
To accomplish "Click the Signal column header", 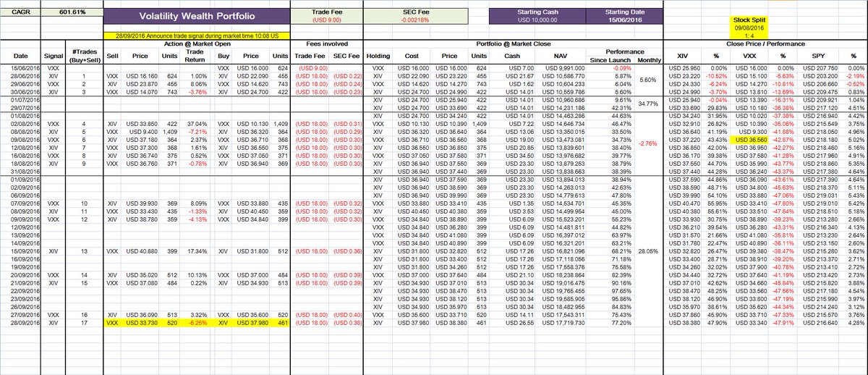I will (53, 55).
